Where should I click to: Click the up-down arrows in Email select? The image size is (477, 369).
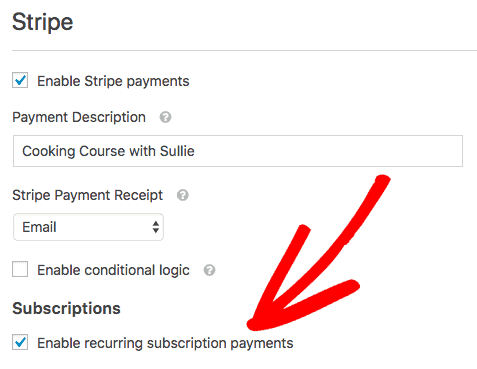(x=155, y=227)
